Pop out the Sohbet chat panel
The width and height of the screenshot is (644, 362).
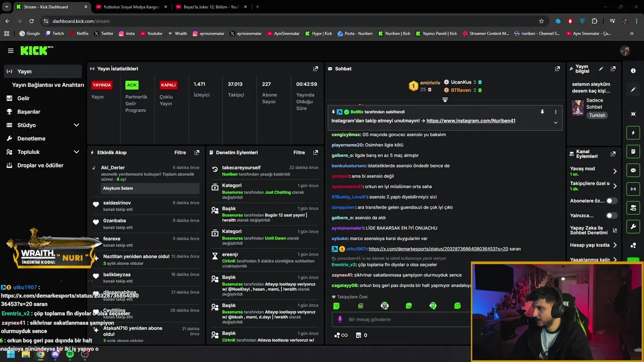coord(557,69)
